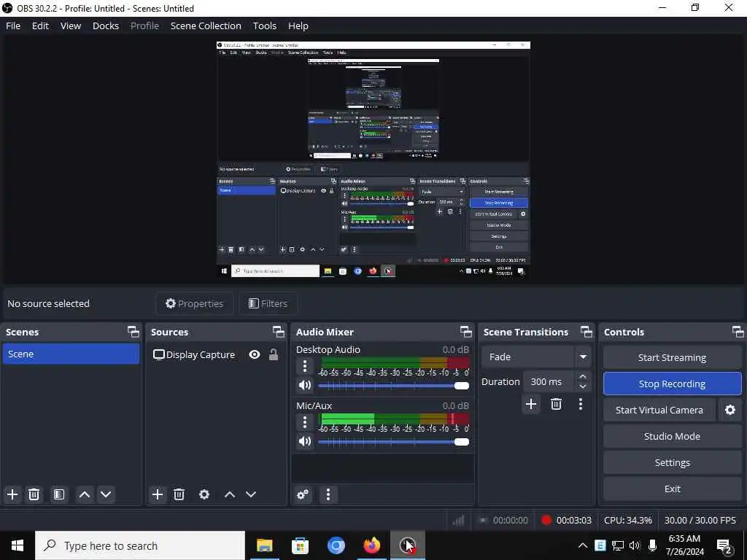Open Settings from Controls panel
Image resolution: width=747 pixels, height=560 pixels.
(x=672, y=462)
